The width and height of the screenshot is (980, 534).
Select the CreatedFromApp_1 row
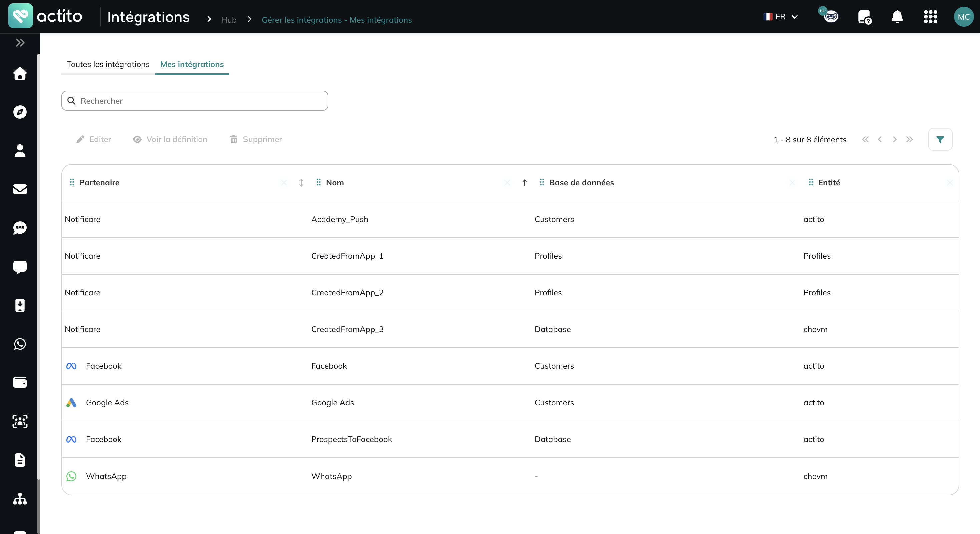pyautogui.click(x=510, y=256)
